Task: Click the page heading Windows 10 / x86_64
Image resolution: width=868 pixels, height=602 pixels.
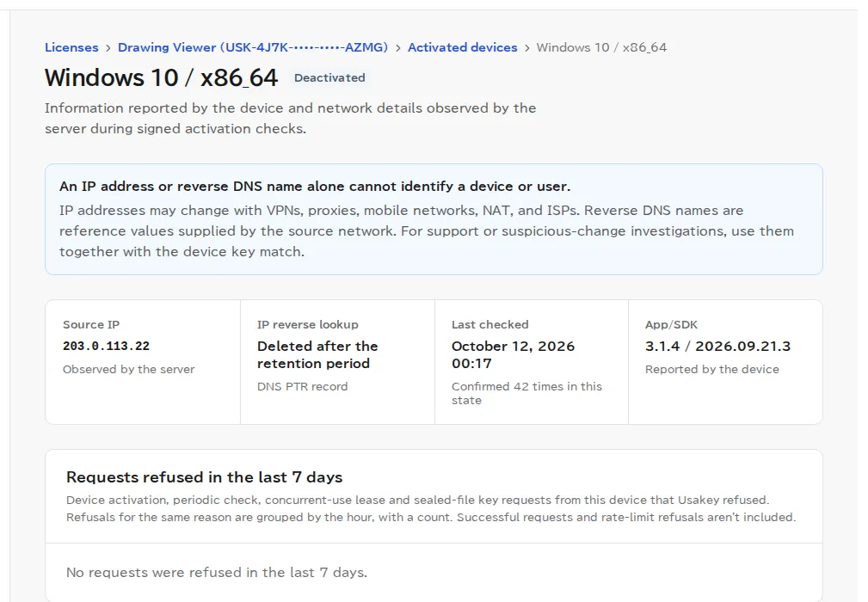Action: [161, 78]
